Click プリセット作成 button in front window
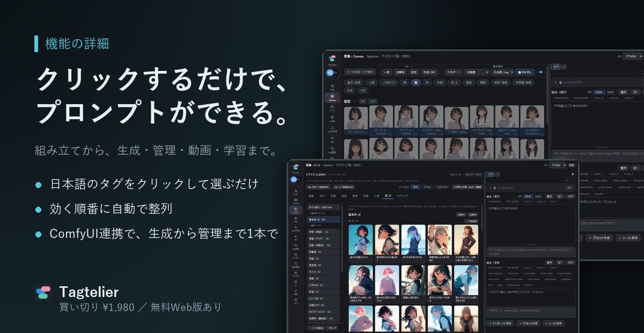The height and width of the screenshot is (333, 644). pos(529,323)
